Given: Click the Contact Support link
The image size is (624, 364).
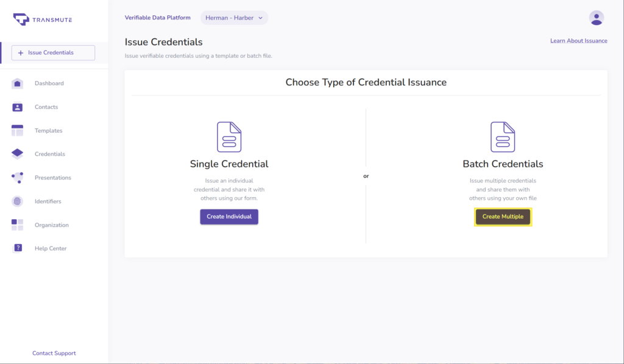Looking at the screenshot, I should click(x=54, y=353).
